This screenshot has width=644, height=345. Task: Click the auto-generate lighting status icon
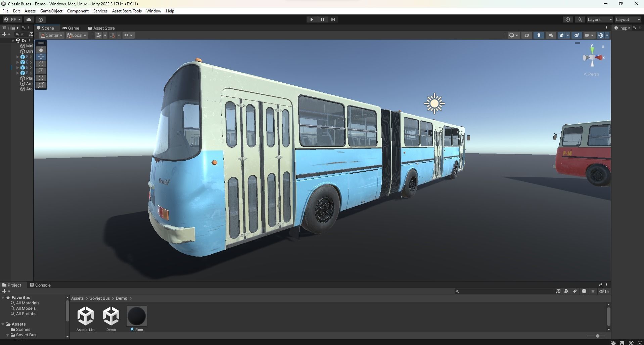click(631, 343)
